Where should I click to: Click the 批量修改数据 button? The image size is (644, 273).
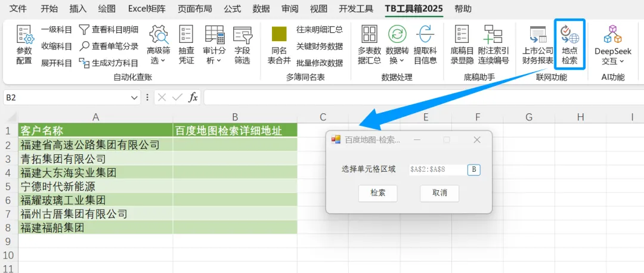[x=320, y=63]
